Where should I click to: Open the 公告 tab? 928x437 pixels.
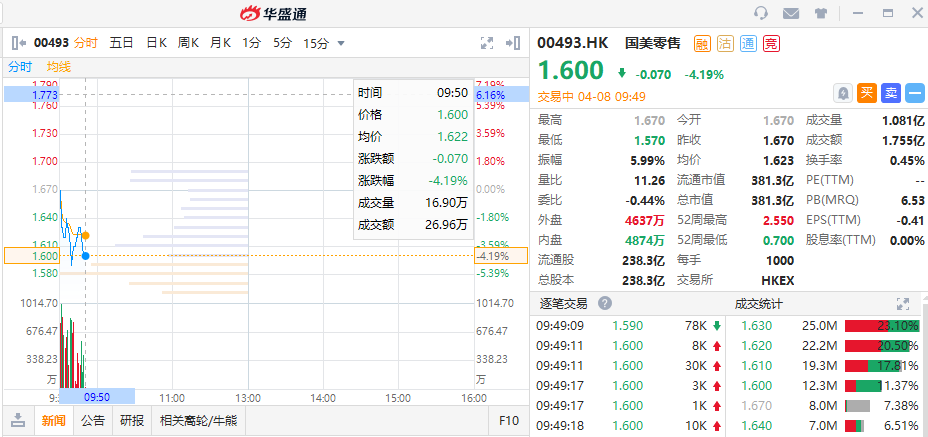(93, 421)
